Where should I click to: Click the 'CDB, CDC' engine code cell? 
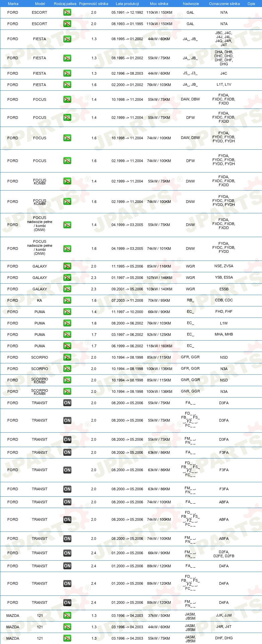[224, 300]
